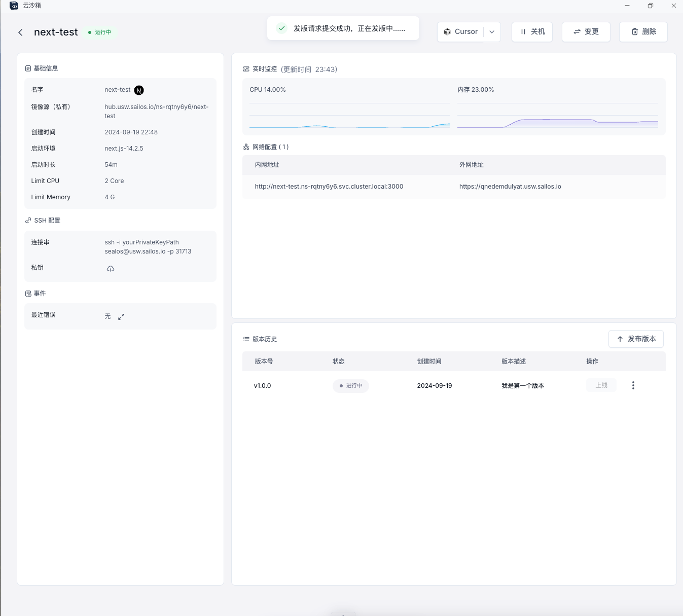Screen dimensions: 683x616
Task: Click the version history list icon
Action: coord(246,339)
